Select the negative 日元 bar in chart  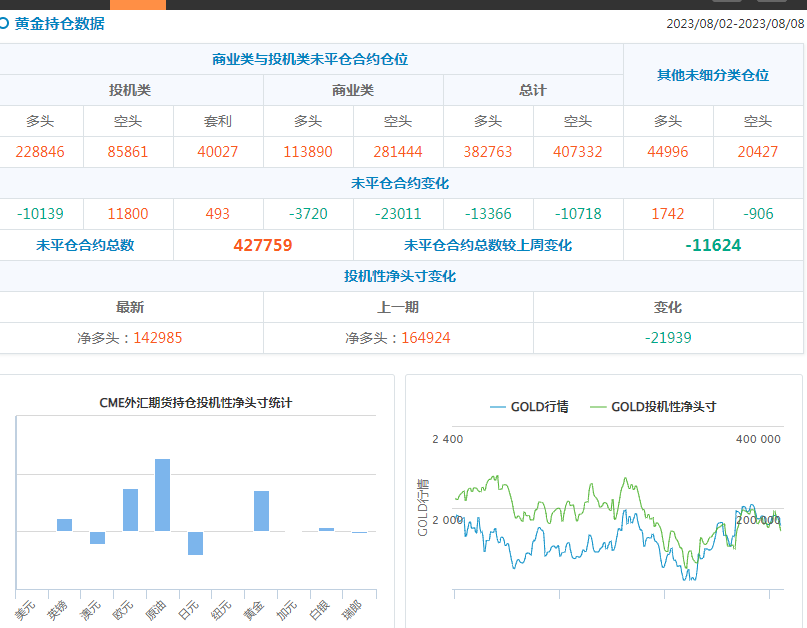tap(195, 543)
